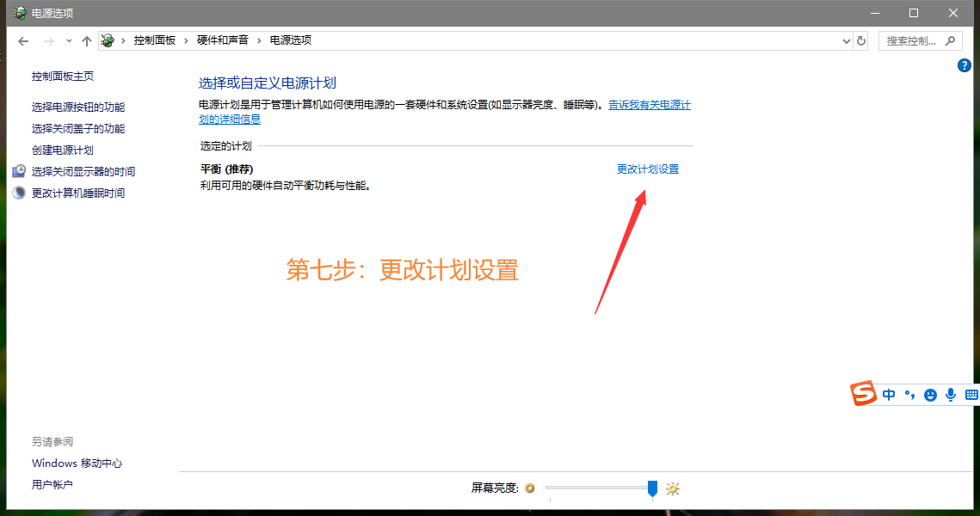
Task: Expand the chevron after 控制面板 breadcrumb
Action: click(187, 40)
